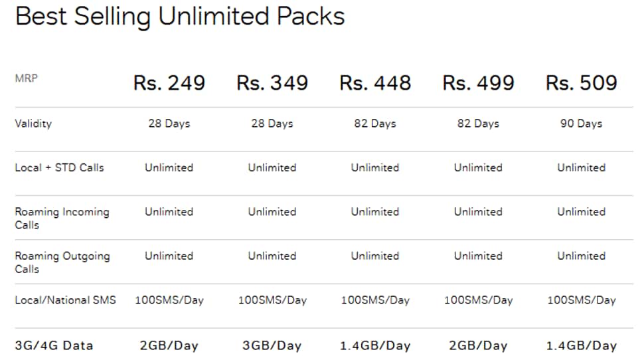The image size is (644, 362).
Task: Select the Rs. 249 pack price
Action: (x=169, y=83)
